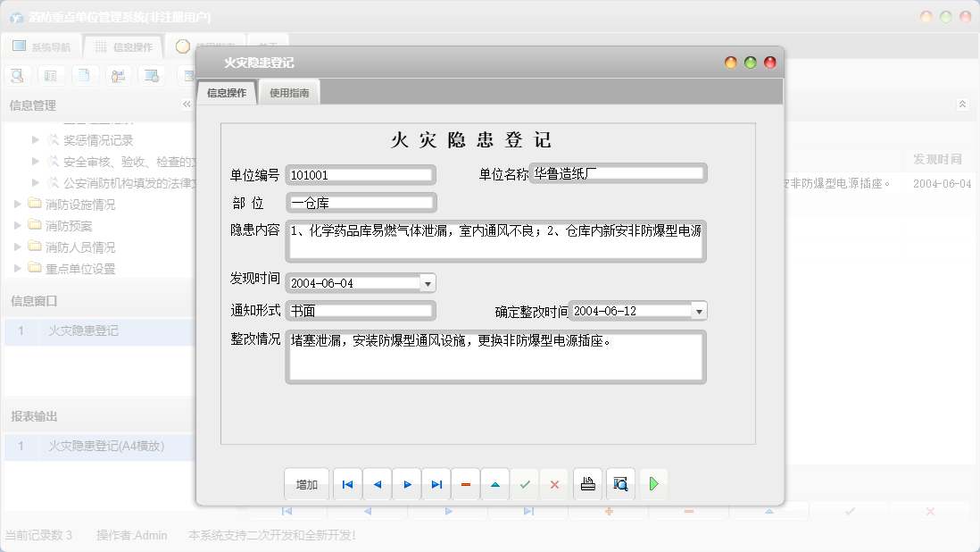Jump to last record using navigation icon
Screen dimensions: 980x552
pos(436,483)
